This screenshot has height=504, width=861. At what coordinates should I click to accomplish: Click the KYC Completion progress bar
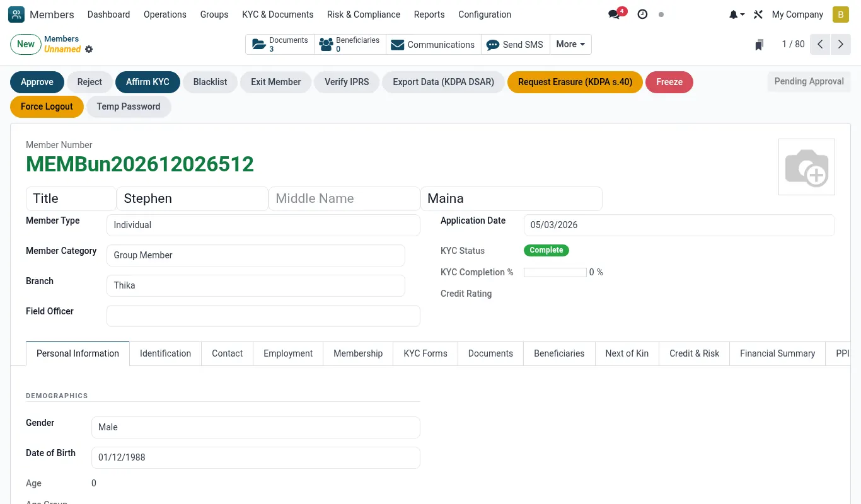point(555,272)
